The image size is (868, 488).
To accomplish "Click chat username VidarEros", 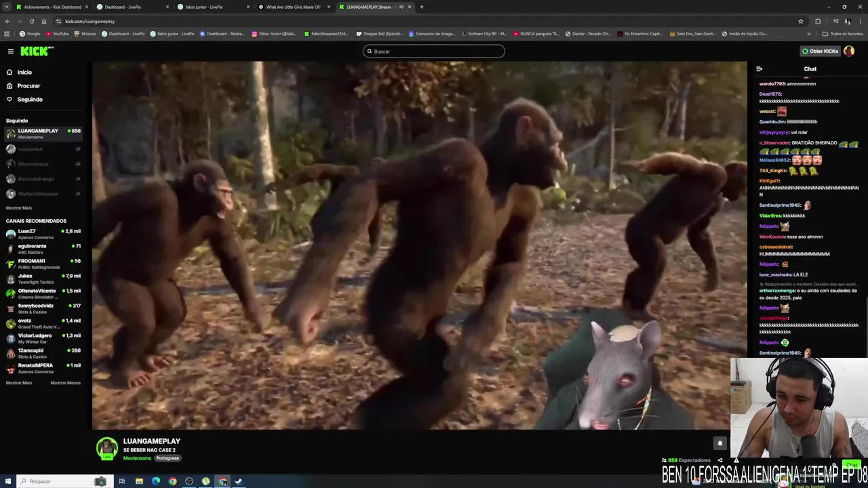I will point(770,216).
